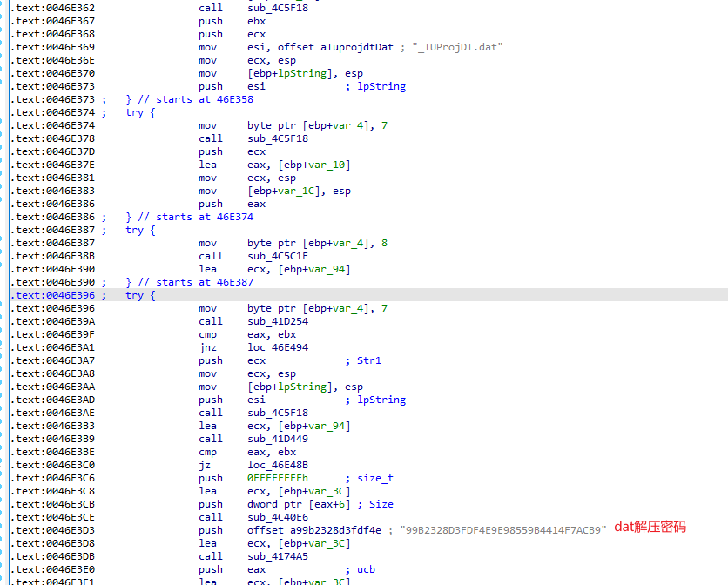The image size is (728, 585).
Task: Click the value 7 at 0046E374
Action: point(384,125)
